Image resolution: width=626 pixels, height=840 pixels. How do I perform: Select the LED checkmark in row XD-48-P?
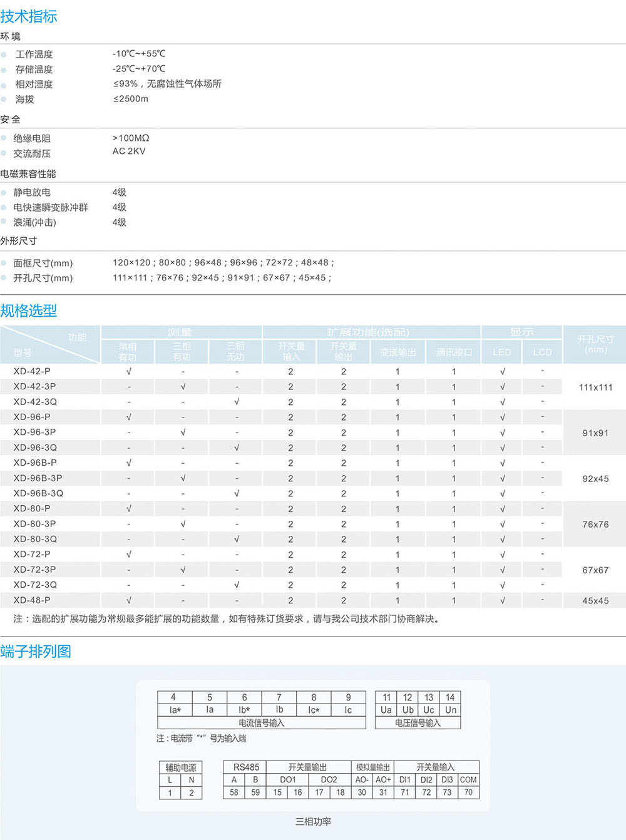coord(502,600)
